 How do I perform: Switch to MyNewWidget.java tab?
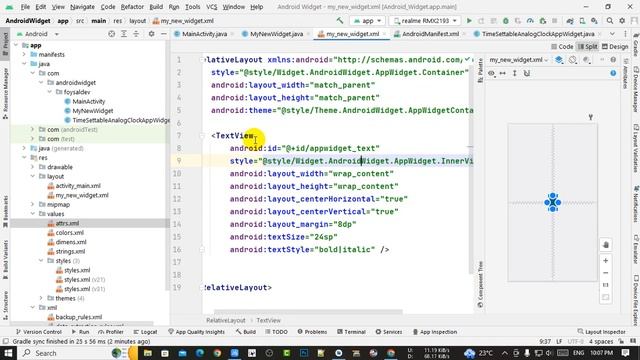click(276, 34)
